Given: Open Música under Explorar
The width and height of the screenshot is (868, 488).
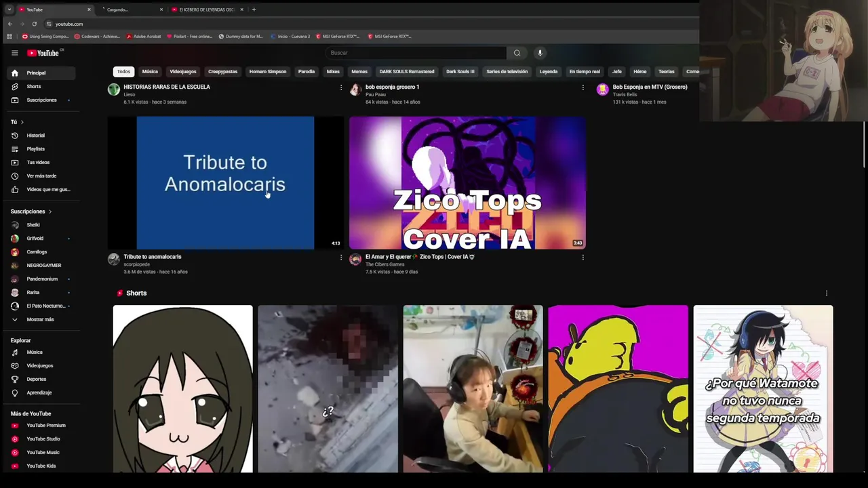Looking at the screenshot, I should [41, 352].
